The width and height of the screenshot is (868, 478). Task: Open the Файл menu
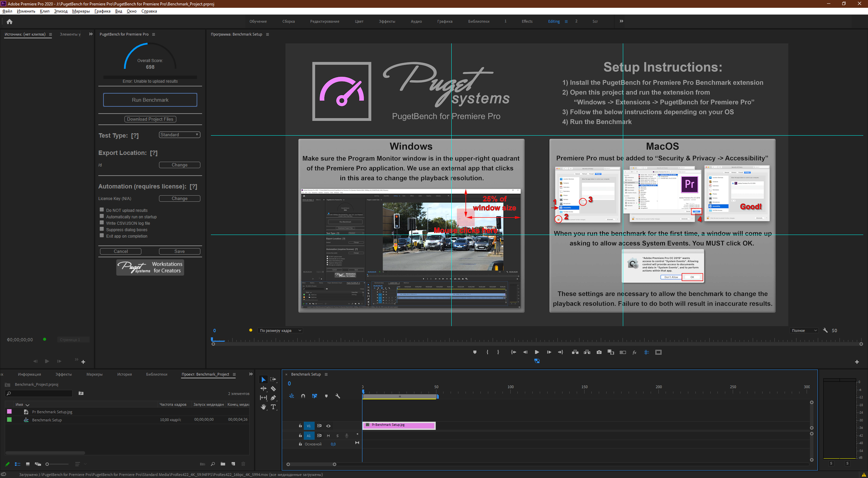(7, 11)
